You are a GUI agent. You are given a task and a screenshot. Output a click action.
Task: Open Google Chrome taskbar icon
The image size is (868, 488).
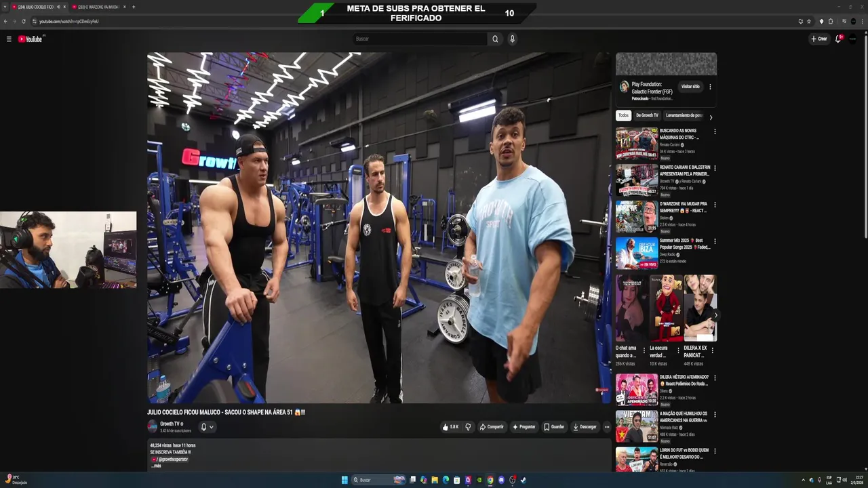(490, 480)
